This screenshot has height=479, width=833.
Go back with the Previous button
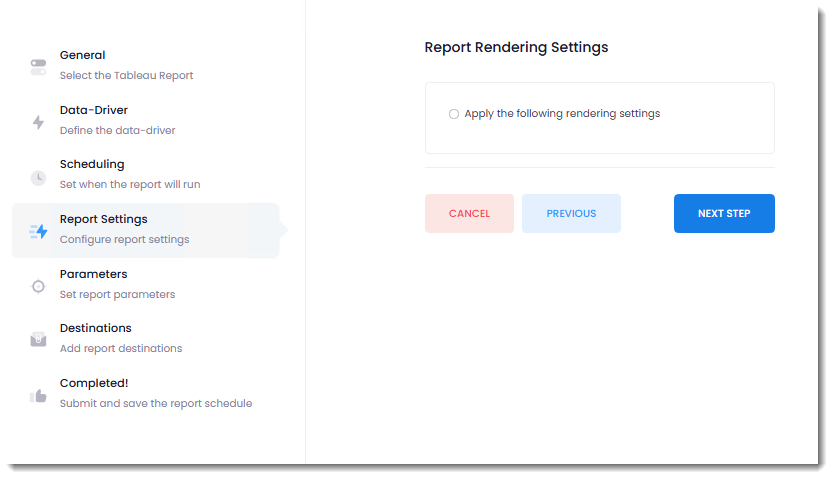tap(571, 213)
